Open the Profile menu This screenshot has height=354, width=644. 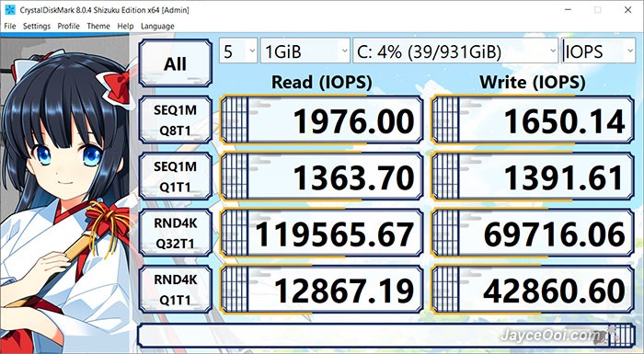click(68, 26)
